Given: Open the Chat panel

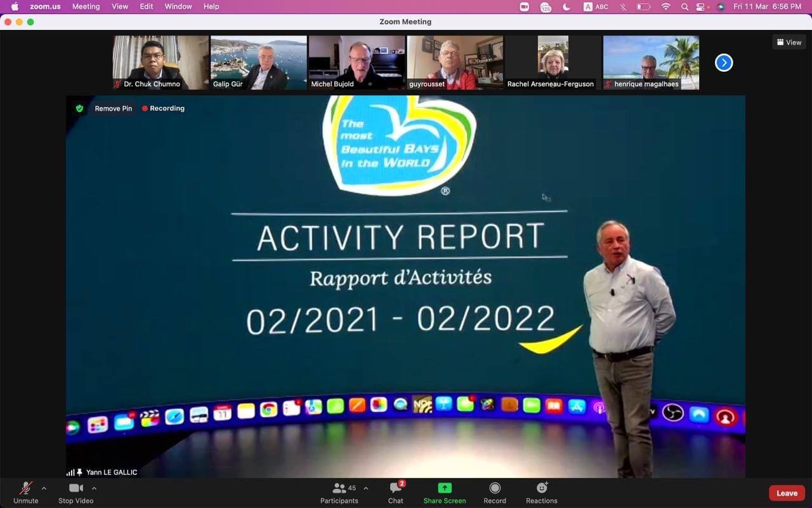Looking at the screenshot, I should 396,492.
